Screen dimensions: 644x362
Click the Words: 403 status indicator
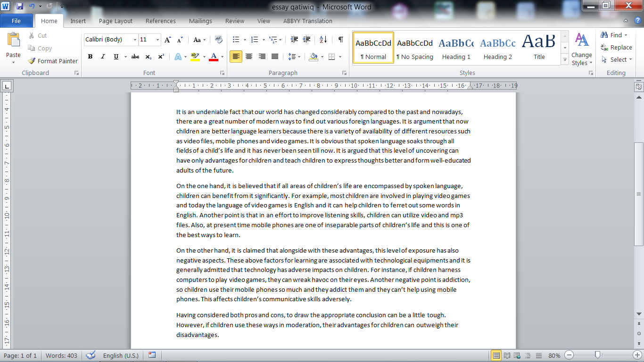[x=61, y=355]
